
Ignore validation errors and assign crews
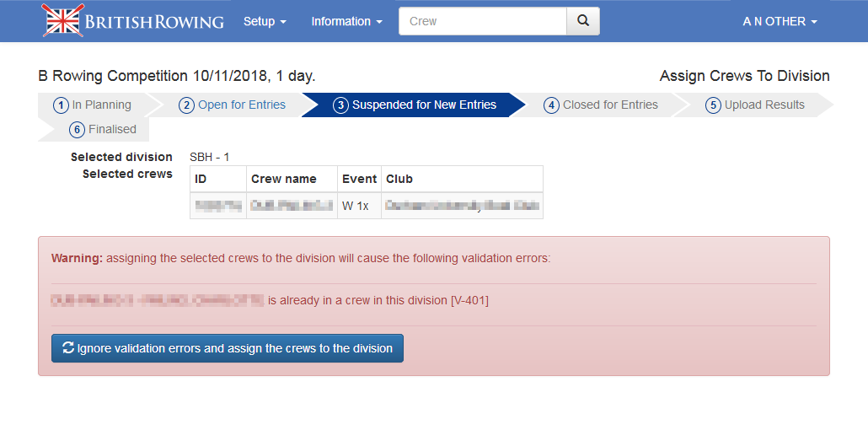point(228,348)
